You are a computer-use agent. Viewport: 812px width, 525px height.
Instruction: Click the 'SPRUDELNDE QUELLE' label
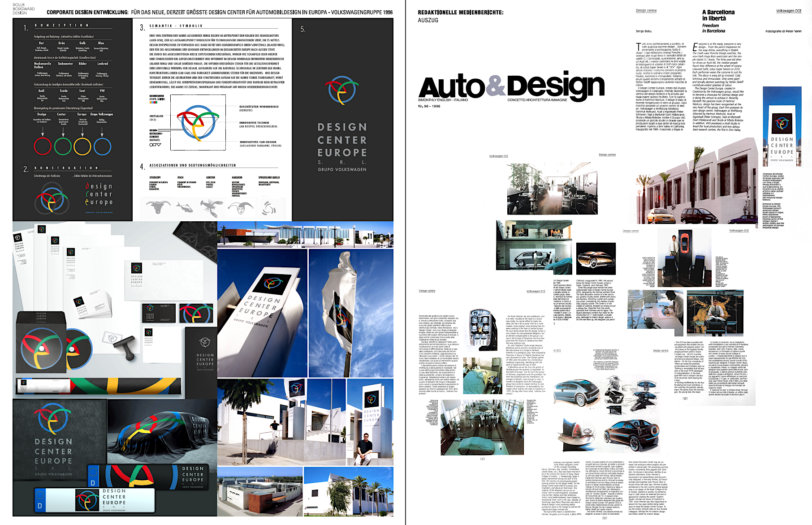pyautogui.click(x=269, y=177)
